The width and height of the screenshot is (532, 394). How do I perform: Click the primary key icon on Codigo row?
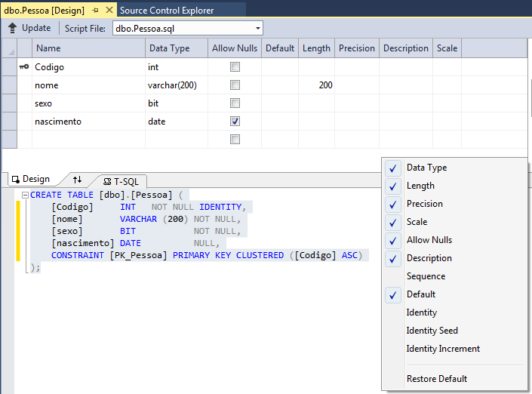click(24, 67)
